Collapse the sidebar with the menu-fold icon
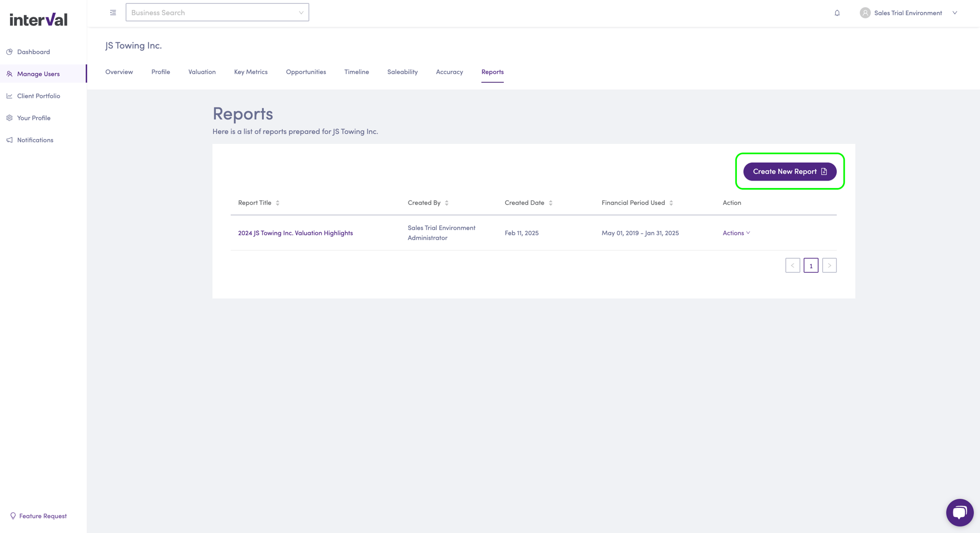The width and height of the screenshot is (980, 533). coord(113,12)
